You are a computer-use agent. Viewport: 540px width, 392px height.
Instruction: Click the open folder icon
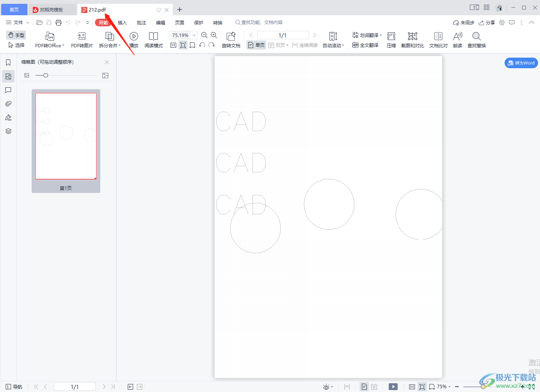(39, 22)
